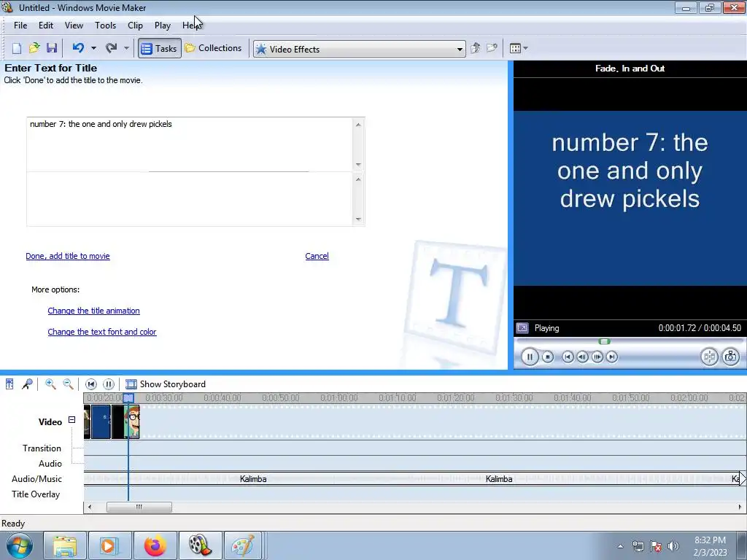The height and width of the screenshot is (560, 747).
Task: Open the Views icon dropdown
Action: (x=519, y=48)
